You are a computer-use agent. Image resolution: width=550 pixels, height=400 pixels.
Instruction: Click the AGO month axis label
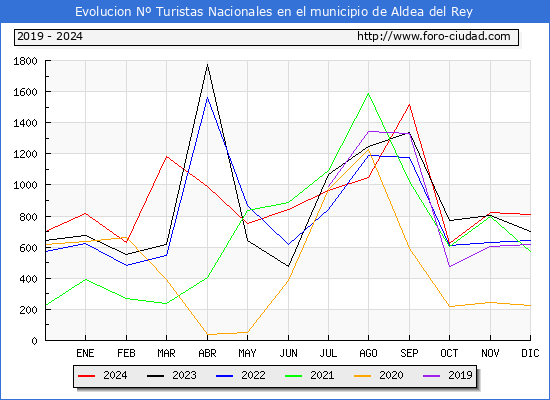click(x=368, y=353)
